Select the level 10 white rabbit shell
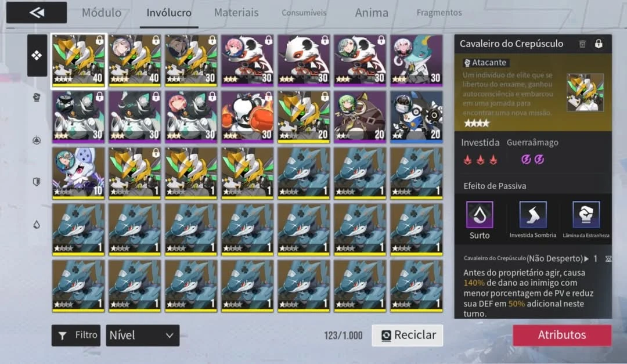This screenshot has height=364, width=627. 78,173
